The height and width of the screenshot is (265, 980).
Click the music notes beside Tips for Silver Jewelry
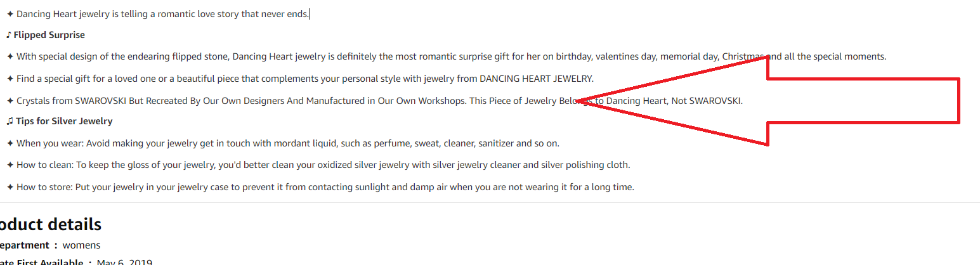pos(9,121)
